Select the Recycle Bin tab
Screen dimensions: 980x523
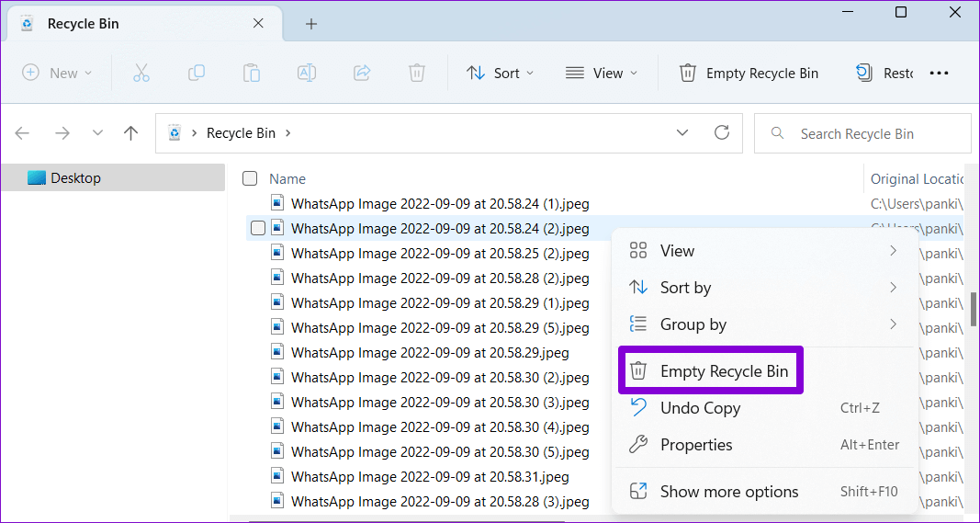click(144, 24)
